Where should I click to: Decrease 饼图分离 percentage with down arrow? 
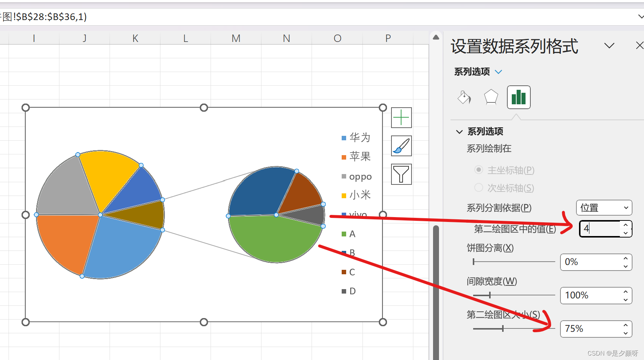(x=626, y=266)
